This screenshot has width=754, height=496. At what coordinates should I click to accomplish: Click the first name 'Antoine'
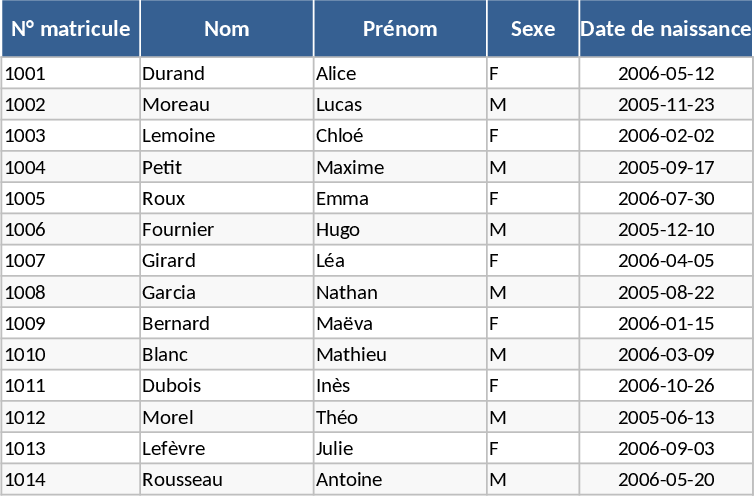pos(400,480)
